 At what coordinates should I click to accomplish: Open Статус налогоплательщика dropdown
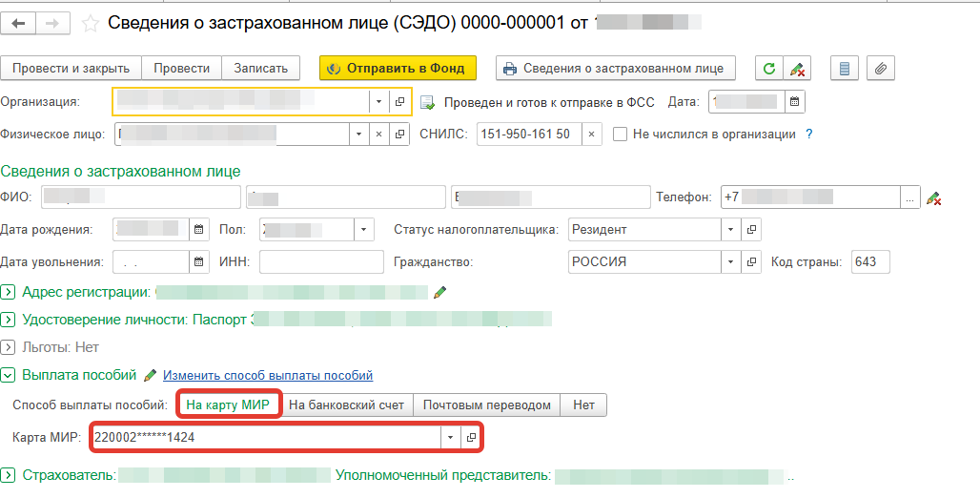coord(730,230)
